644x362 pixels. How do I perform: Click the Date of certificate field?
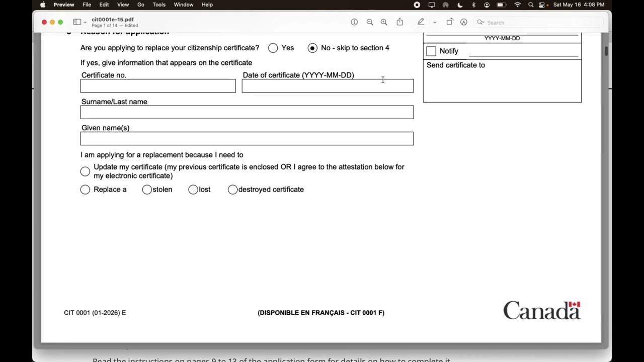328,86
